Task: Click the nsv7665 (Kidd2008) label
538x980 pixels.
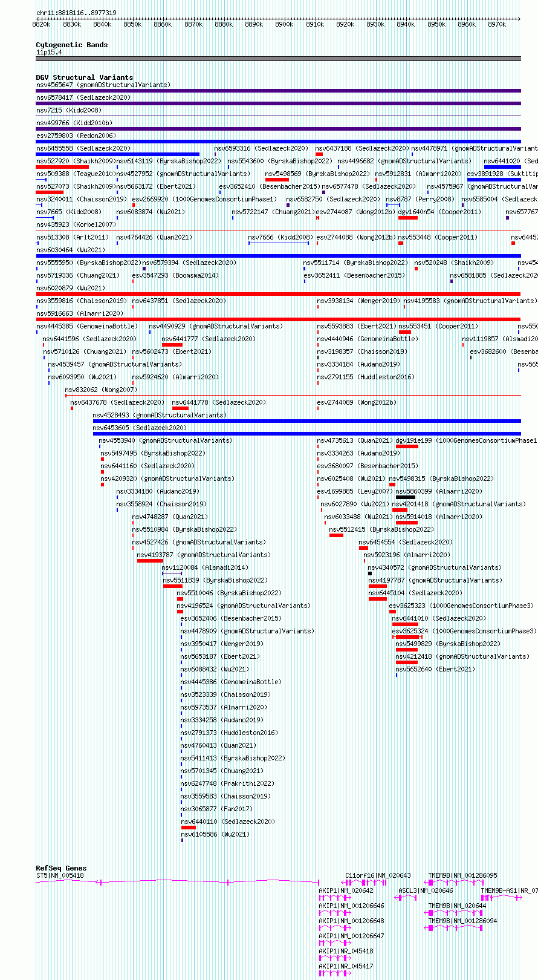Action: click(x=69, y=212)
